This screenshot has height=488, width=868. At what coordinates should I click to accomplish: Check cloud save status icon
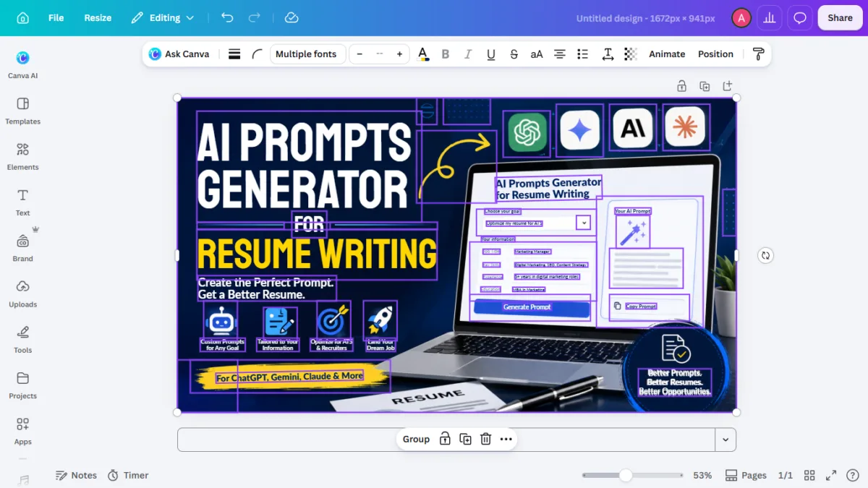coord(292,18)
